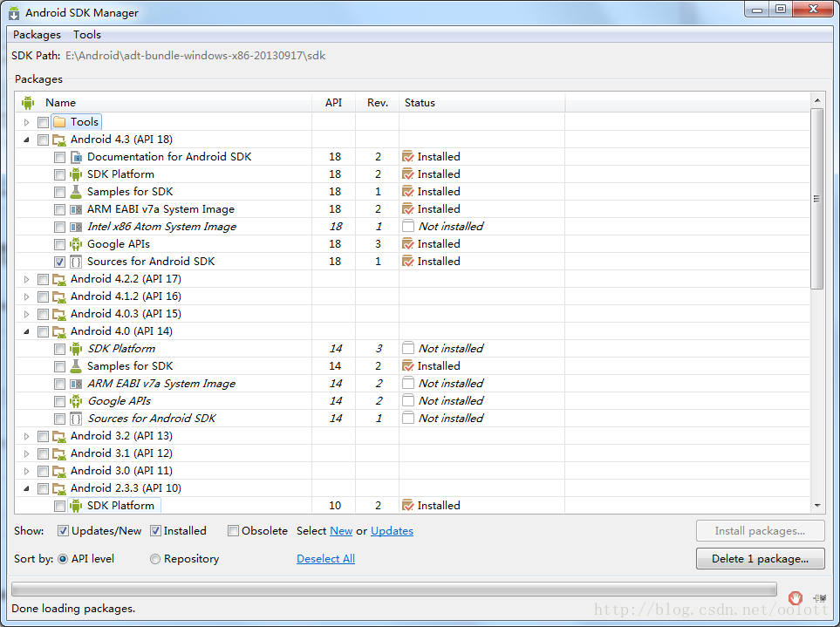The height and width of the screenshot is (627, 840).
Task: Uncheck Sources for Android SDK API 18
Action: [x=59, y=262]
